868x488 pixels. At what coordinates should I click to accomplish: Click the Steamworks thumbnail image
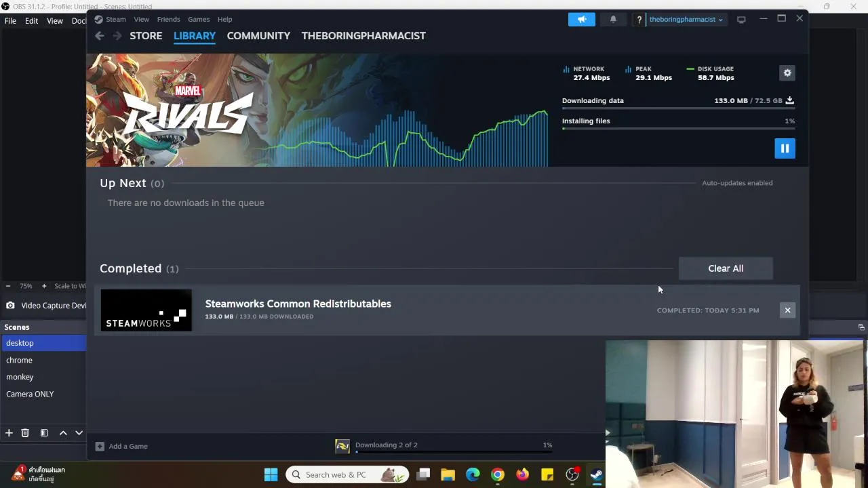click(146, 310)
